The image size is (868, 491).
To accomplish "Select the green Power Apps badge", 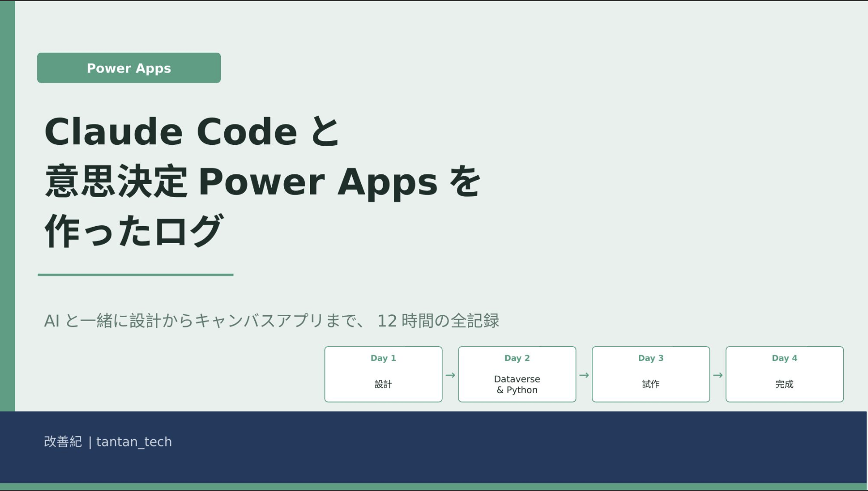I will coord(129,68).
